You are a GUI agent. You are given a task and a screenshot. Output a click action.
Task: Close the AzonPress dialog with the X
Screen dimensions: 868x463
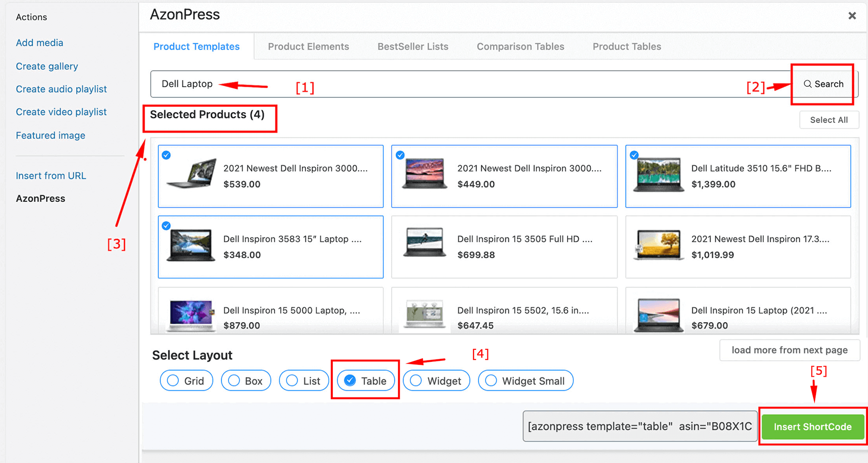[852, 16]
